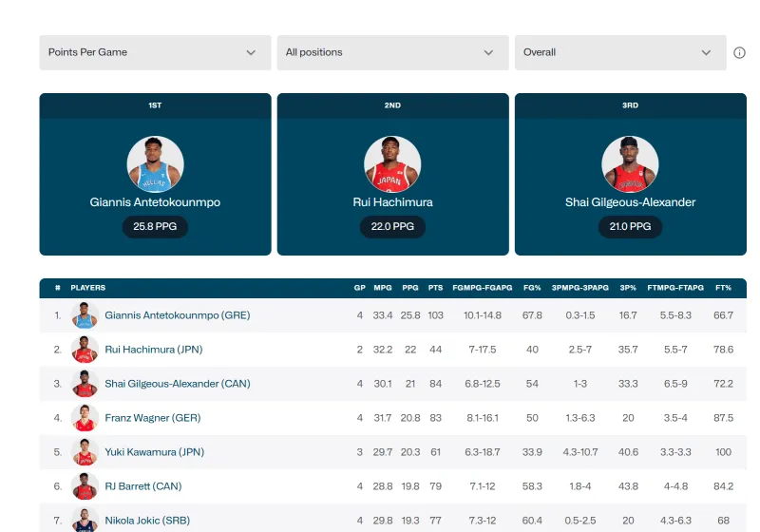
Task: Click the PPG column header
Action: point(410,288)
